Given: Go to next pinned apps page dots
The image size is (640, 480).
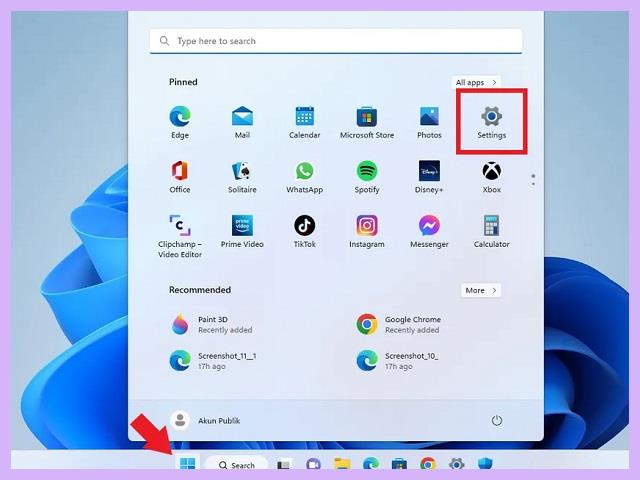Looking at the screenshot, I should coord(533,180).
